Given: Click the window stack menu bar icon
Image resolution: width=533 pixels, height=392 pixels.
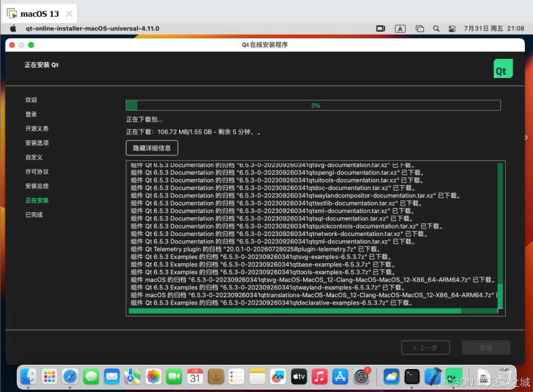Looking at the screenshot, I should click(x=420, y=28).
